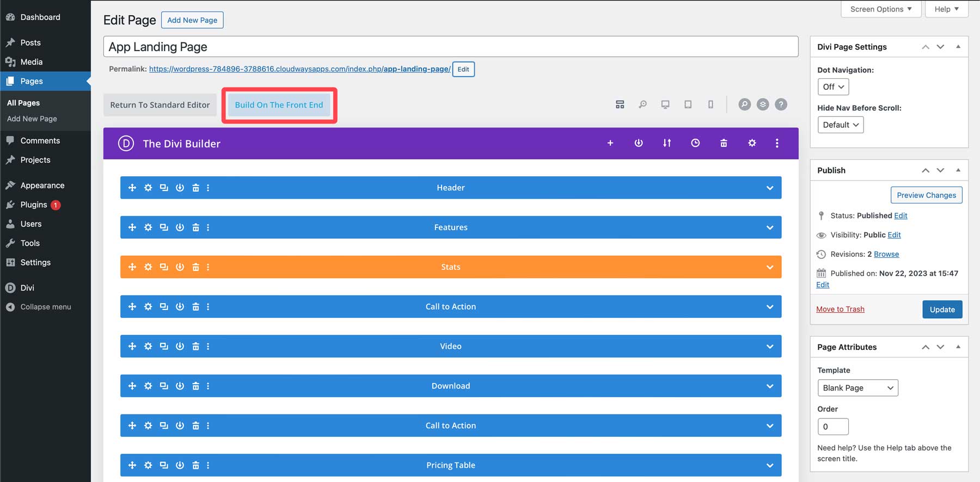980x482 pixels.
Task: Expand the Download section chevron
Action: pyautogui.click(x=770, y=386)
